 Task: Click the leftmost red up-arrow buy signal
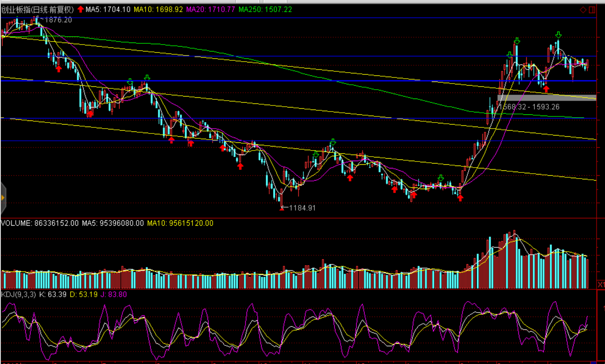(x=59, y=69)
